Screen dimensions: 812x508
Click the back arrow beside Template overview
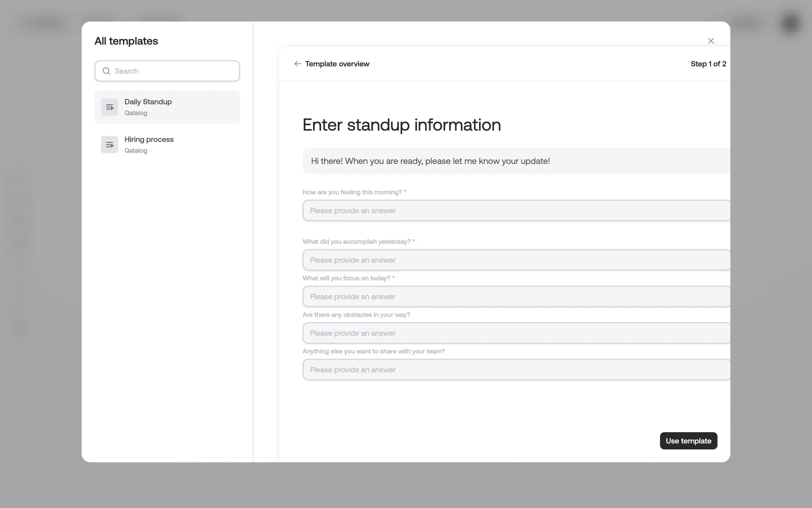click(297, 64)
